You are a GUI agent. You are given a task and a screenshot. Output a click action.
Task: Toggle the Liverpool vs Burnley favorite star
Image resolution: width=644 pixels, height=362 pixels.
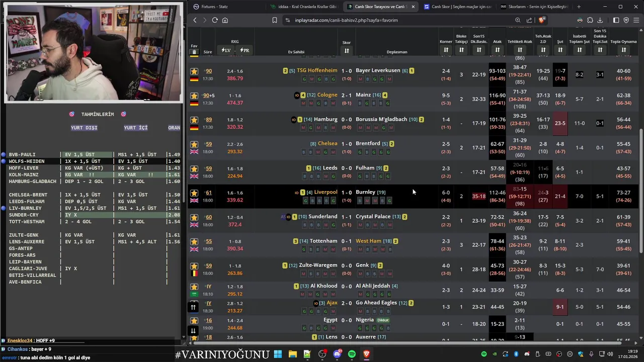coord(194,193)
